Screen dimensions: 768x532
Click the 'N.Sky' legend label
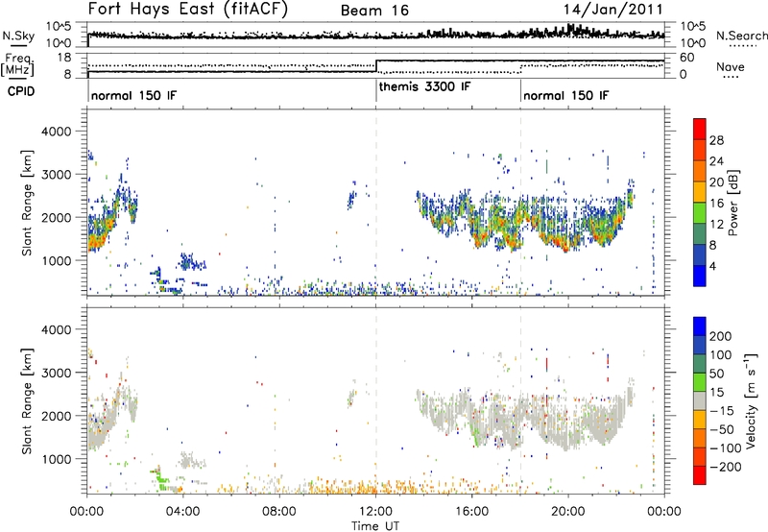point(18,36)
